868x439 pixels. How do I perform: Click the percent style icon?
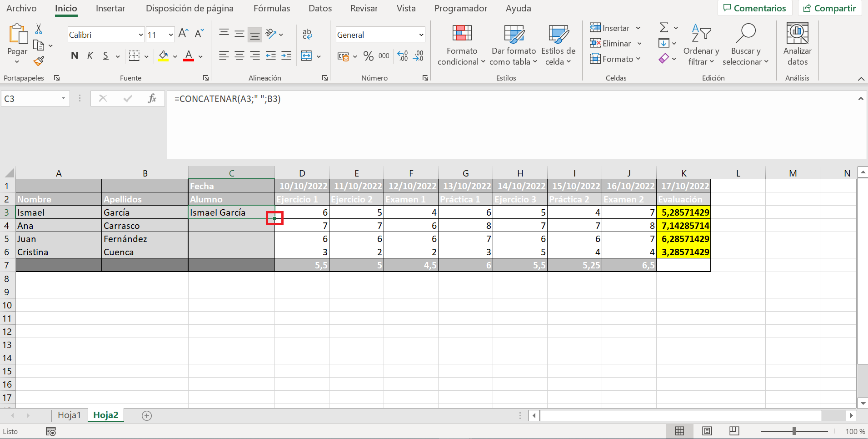(368, 56)
